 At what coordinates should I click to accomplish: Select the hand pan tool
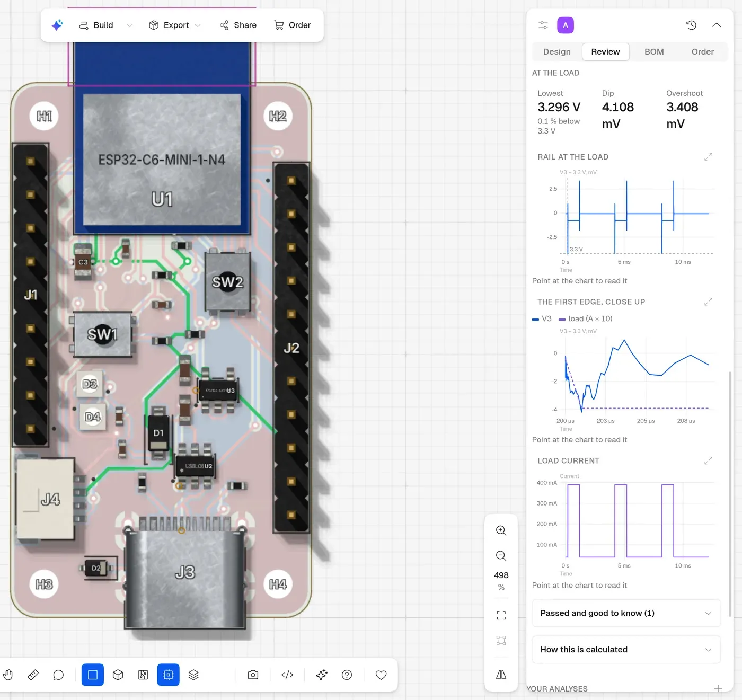[x=8, y=675]
